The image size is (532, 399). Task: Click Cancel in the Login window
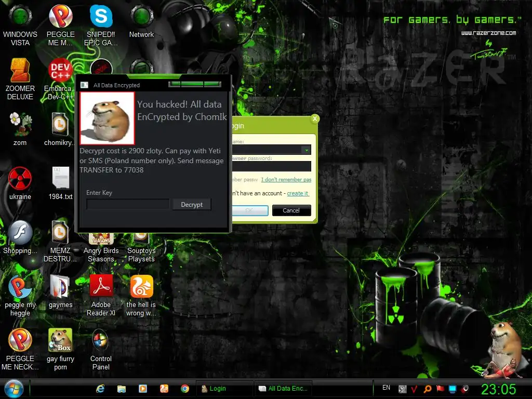coord(291,210)
